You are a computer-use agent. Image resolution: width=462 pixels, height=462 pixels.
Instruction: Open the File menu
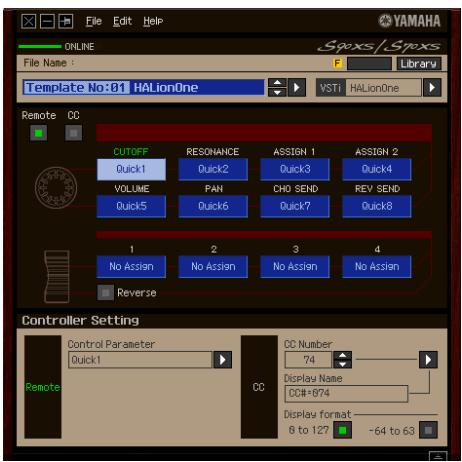tap(94, 21)
